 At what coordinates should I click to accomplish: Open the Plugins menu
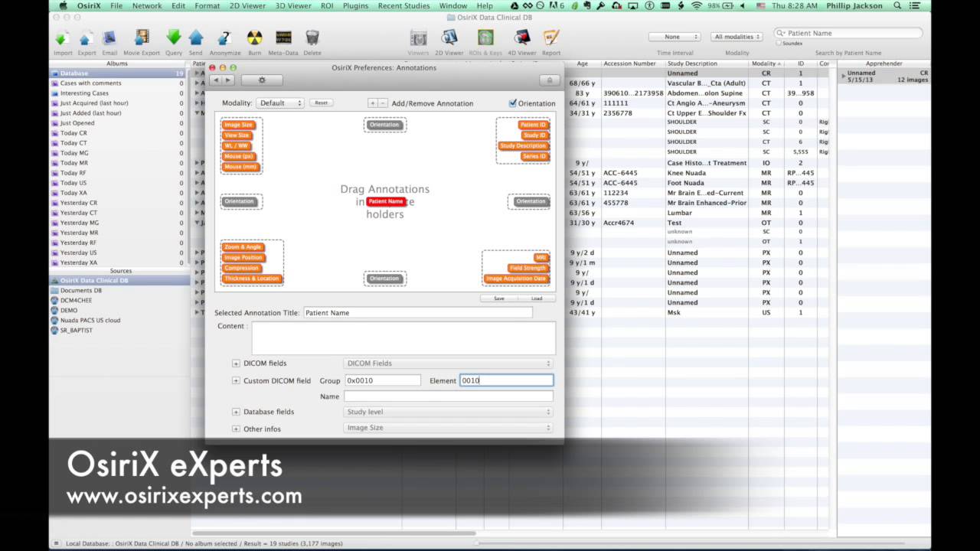(x=355, y=5)
